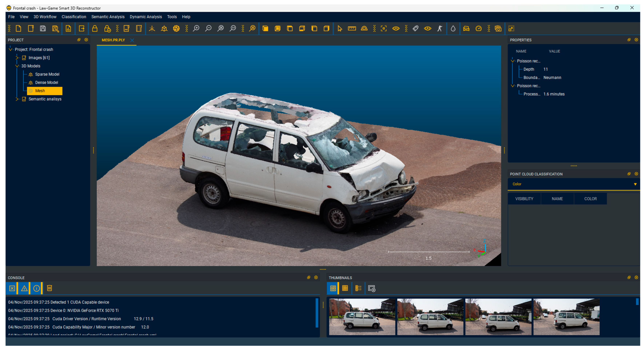Open the Semantic Analysis menu
The image size is (644, 350).
pos(108,17)
